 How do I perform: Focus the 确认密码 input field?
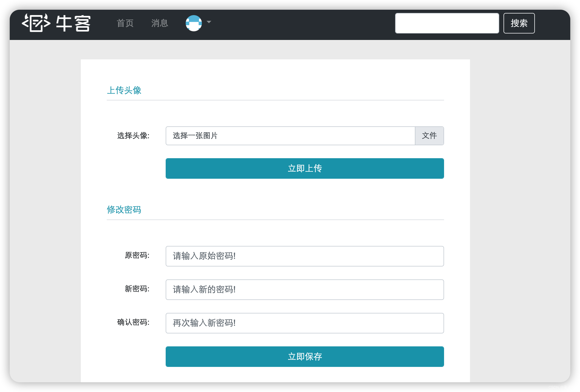(305, 323)
